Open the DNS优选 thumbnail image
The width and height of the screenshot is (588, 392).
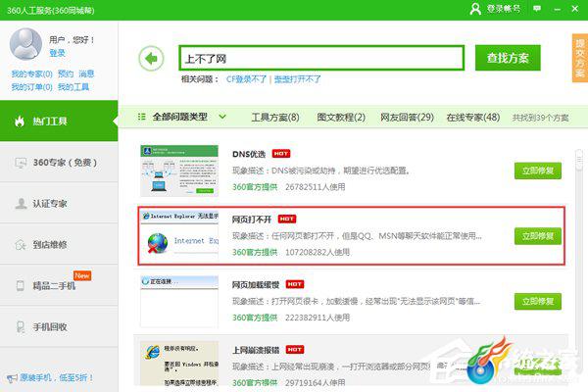tap(179, 171)
